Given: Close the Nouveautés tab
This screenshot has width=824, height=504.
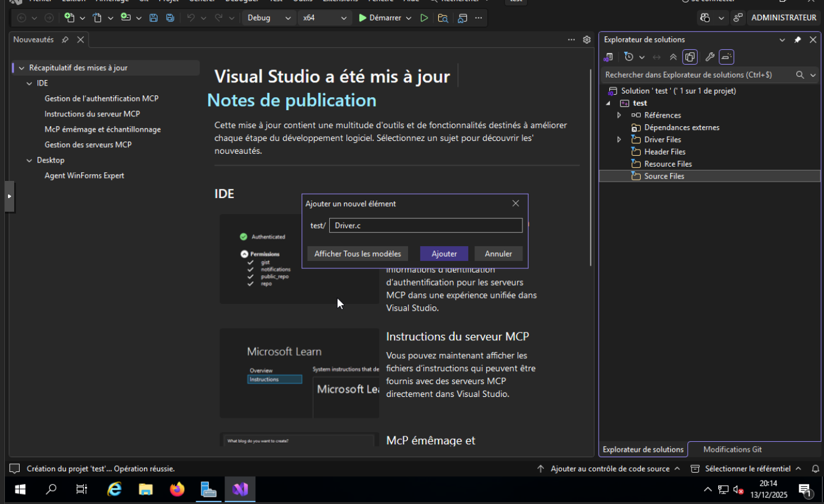Looking at the screenshot, I should [x=81, y=39].
